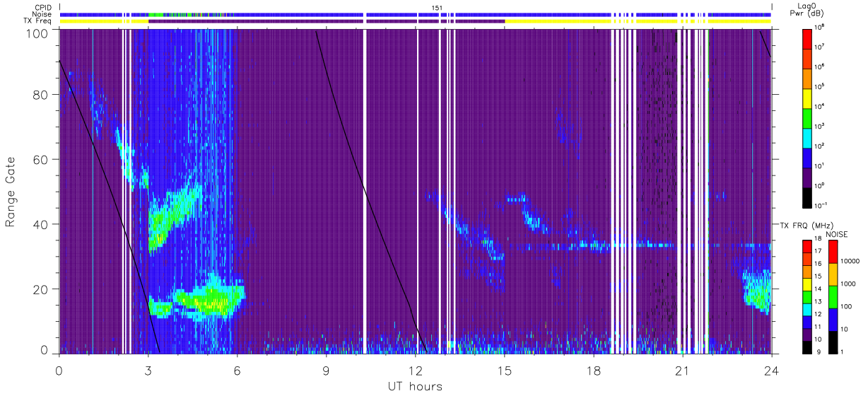The width and height of the screenshot is (868, 401).
Task: Click the NOISE colorbar title
Action: point(837,233)
